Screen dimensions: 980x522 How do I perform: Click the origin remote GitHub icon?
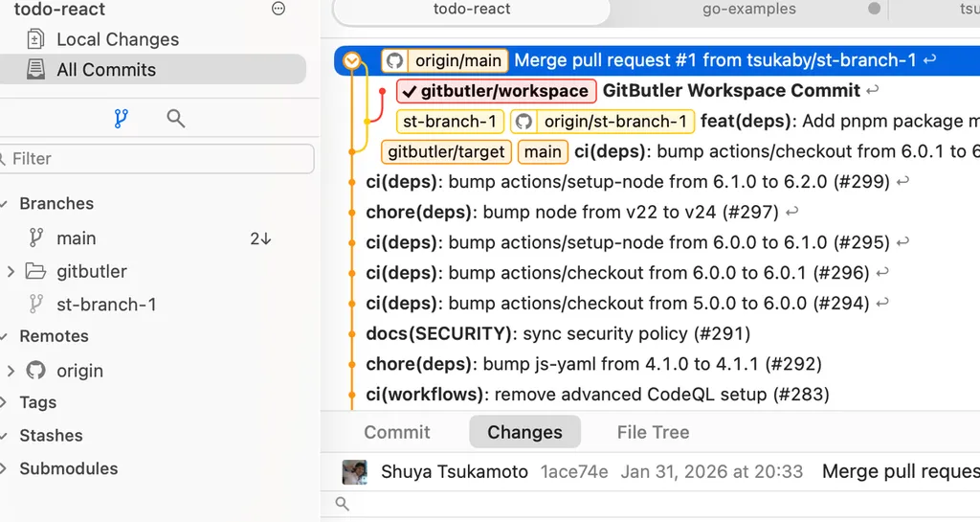pyautogui.click(x=36, y=371)
